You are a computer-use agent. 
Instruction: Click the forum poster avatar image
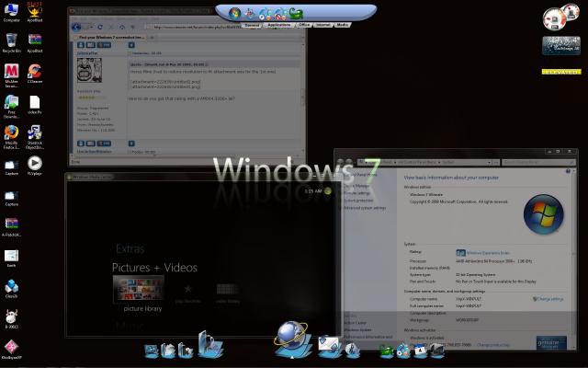(x=89, y=70)
